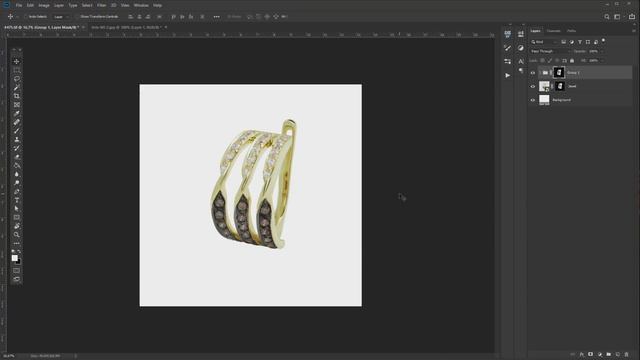Select the Path Selection tool
640x360 pixels.
pyautogui.click(x=16, y=209)
